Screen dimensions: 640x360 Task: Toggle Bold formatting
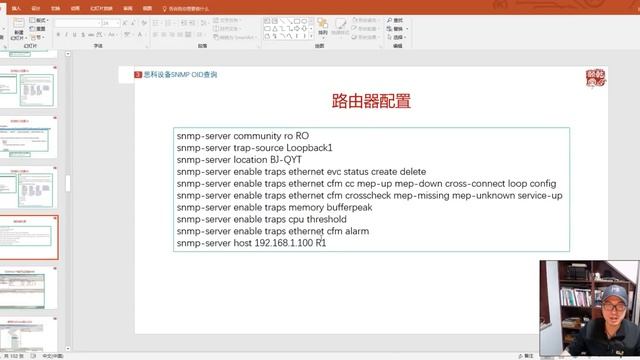58,35
